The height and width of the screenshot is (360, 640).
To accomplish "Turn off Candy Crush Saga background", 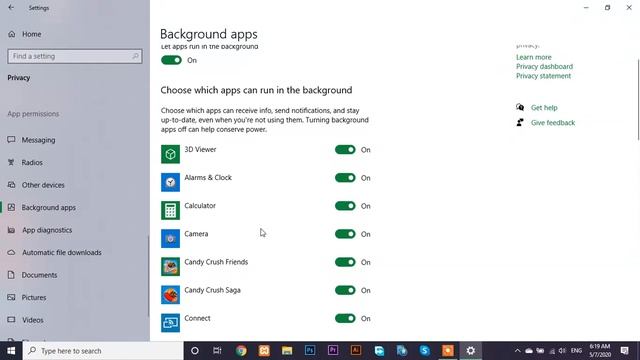I will point(345,290).
